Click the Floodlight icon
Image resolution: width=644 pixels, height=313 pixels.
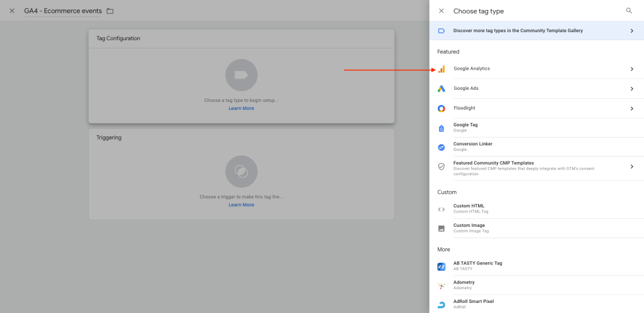click(x=441, y=108)
